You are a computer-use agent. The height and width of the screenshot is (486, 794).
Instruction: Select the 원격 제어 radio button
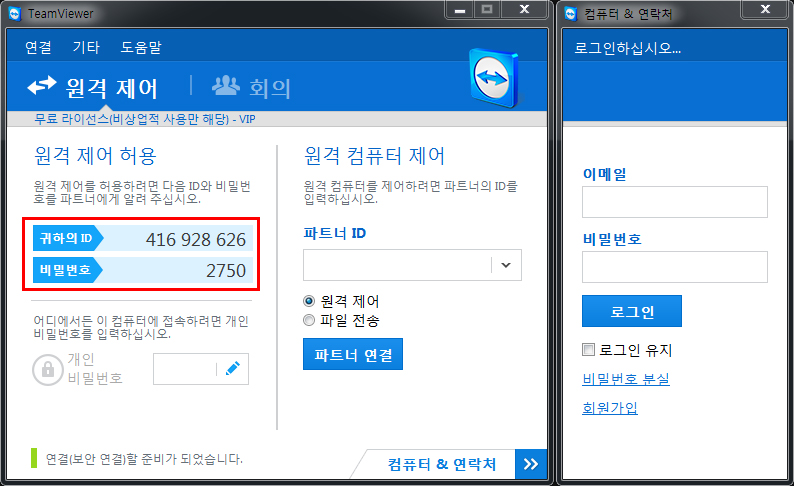[x=309, y=301]
